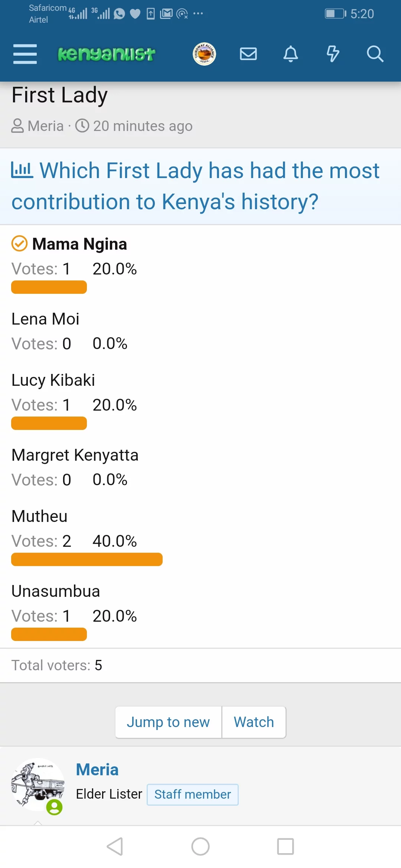401x868 pixels.
Task: Tap the Mutheu 40% vote bar
Action: pos(87,559)
